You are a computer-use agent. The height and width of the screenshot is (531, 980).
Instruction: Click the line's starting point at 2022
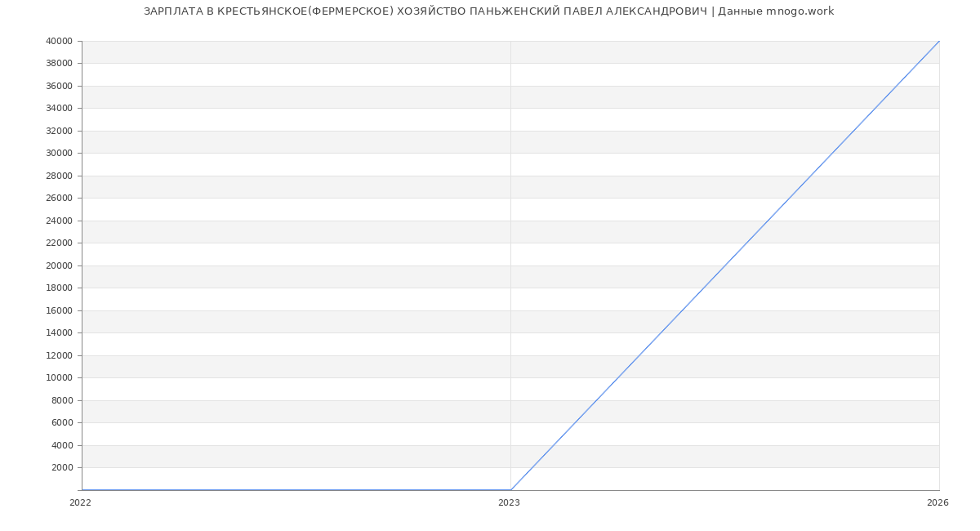tap(82, 490)
